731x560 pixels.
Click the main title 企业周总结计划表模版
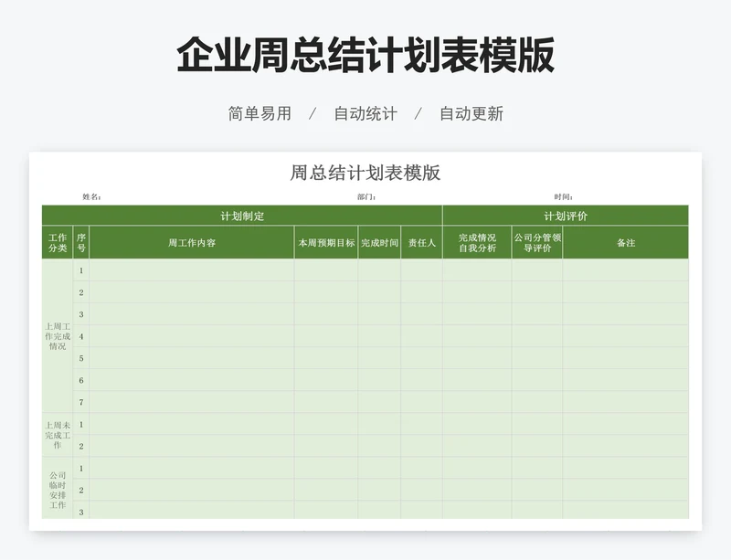[x=365, y=55]
